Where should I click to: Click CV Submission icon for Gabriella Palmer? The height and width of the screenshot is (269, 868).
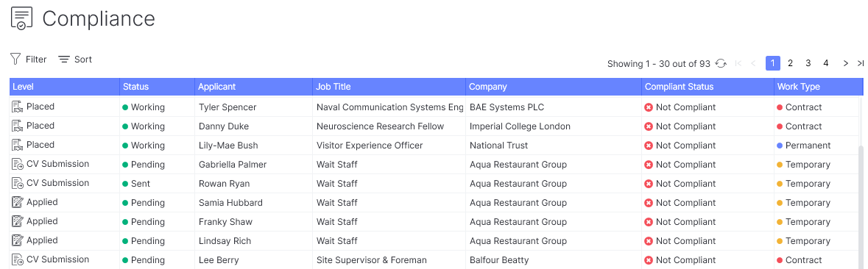[17, 164]
